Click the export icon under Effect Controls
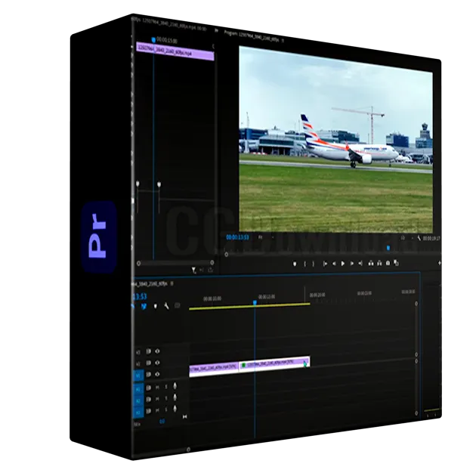 (x=210, y=270)
